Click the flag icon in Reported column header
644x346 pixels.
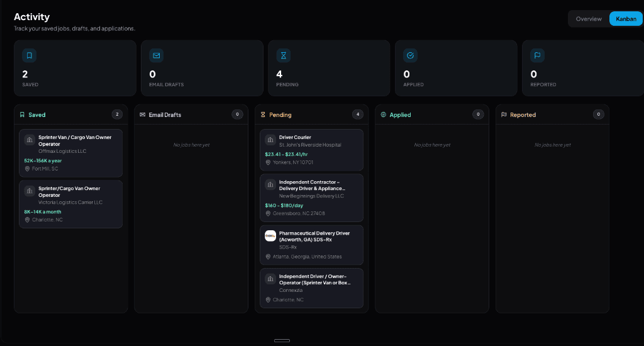click(x=504, y=114)
